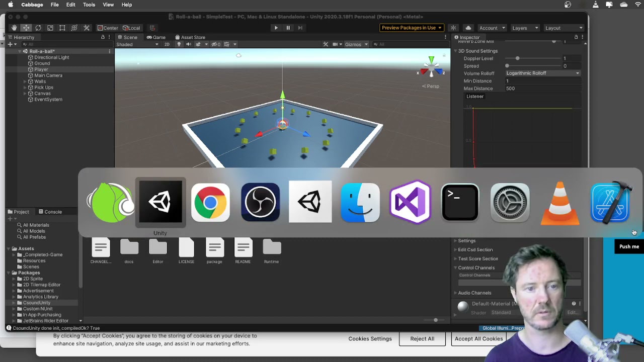Toggle handle rotation Local
The image size is (644, 362).
pyautogui.click(x=131, y=28)
